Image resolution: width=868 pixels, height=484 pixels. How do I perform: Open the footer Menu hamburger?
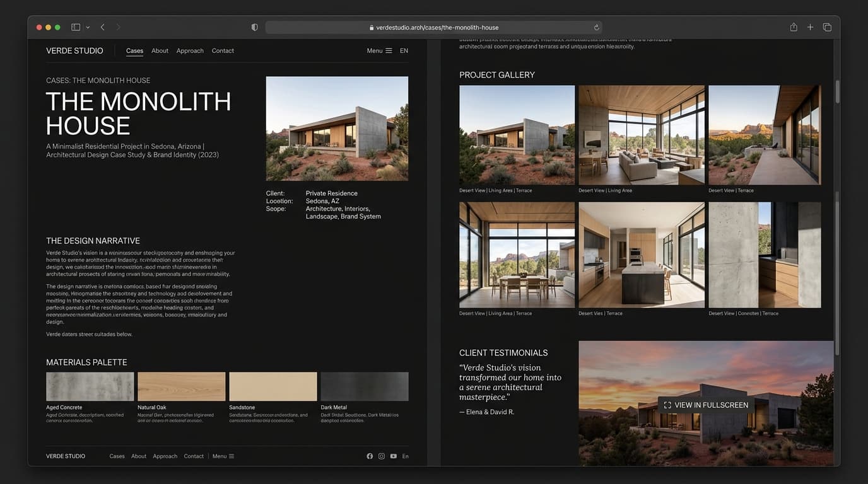pyautogui.click(x=223, y=456)
